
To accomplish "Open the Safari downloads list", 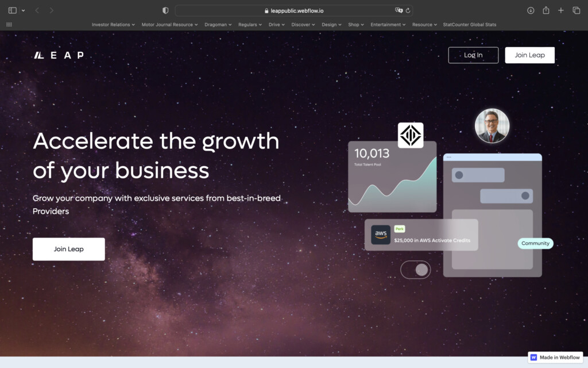I will click(x=531, y=10).
